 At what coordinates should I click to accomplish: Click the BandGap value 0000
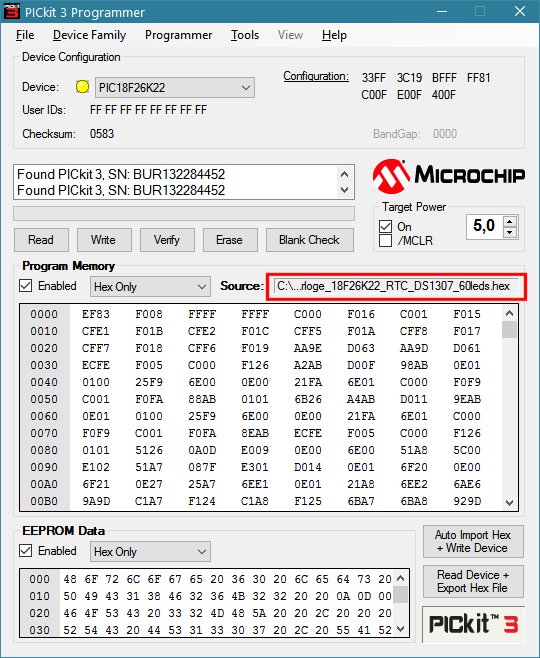pos(445,134)
